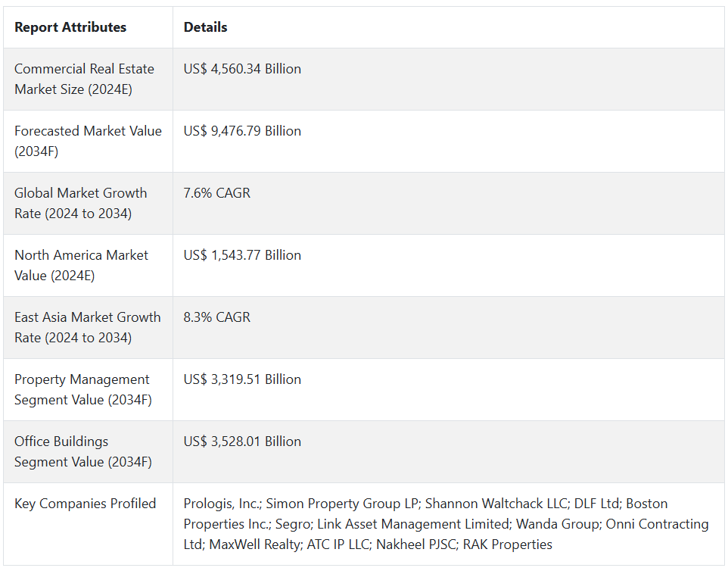Select the North America Market Value cell

pyautogui.click(x=81, y=265)
